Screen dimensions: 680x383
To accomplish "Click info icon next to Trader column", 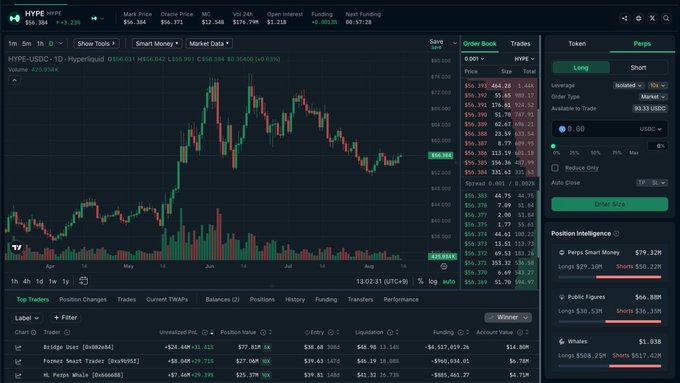I will coord(67,332).
